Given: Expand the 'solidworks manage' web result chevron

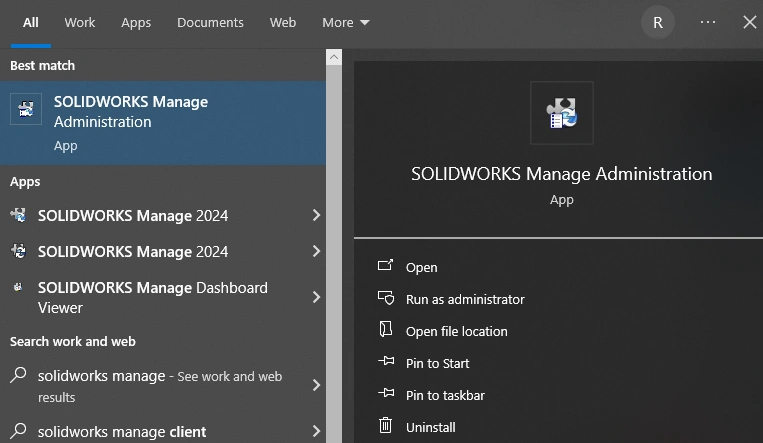Looking at the screenshot, I should coord(316,385).
